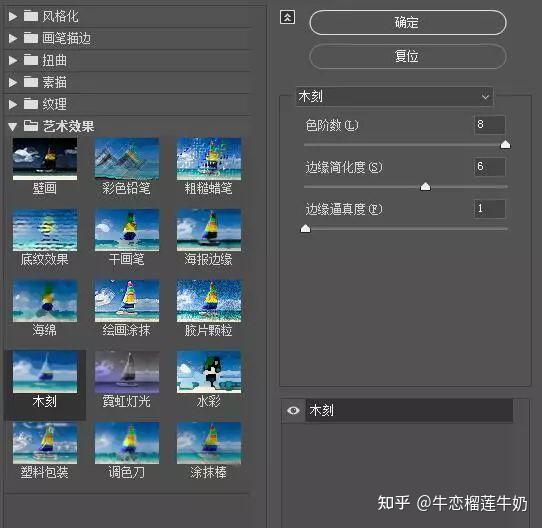Expand the 风格化 folder
The height and width of the screenshot is (528, 542).
point(13,16)
